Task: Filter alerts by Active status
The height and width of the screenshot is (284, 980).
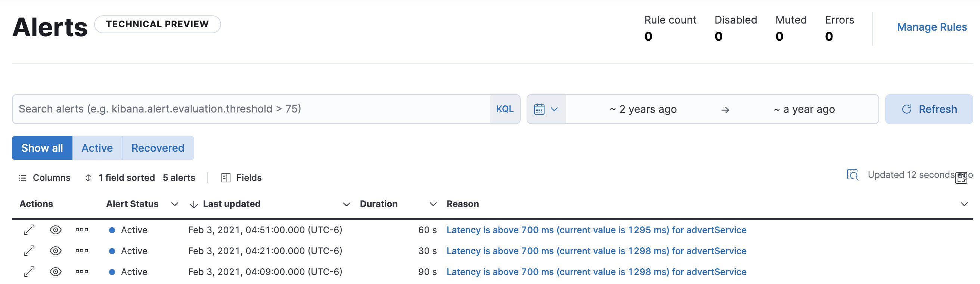Action: click(97, 148)
